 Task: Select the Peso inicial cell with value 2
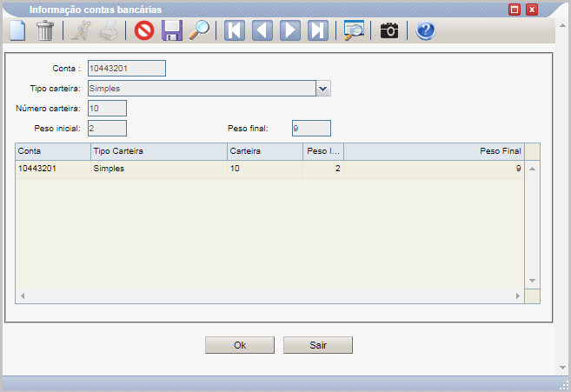click(x=323, y=169)
